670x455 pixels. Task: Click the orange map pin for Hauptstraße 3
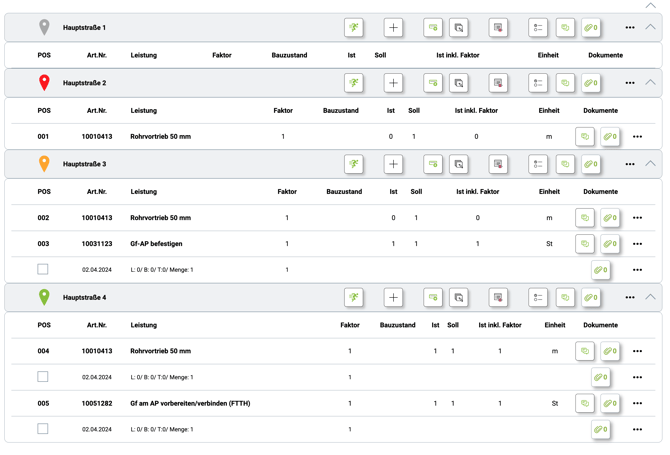[x=44, y=163]
